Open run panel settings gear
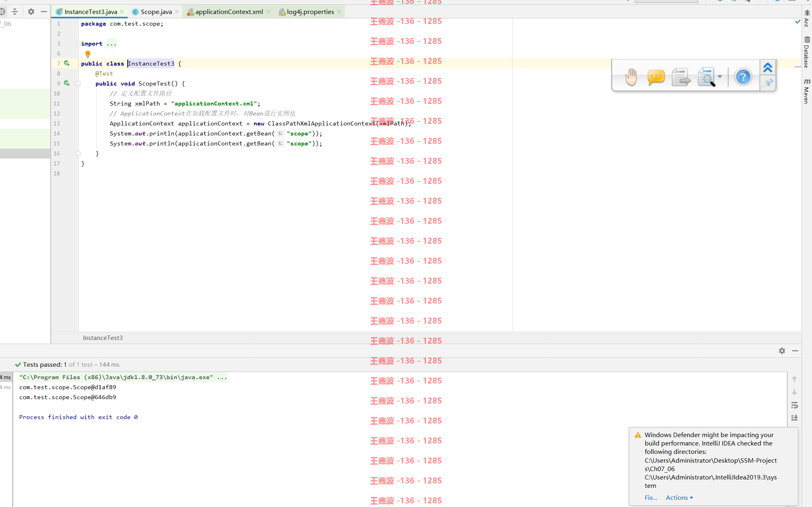Viewport: 812px width, 507px height. click(782, 351)
